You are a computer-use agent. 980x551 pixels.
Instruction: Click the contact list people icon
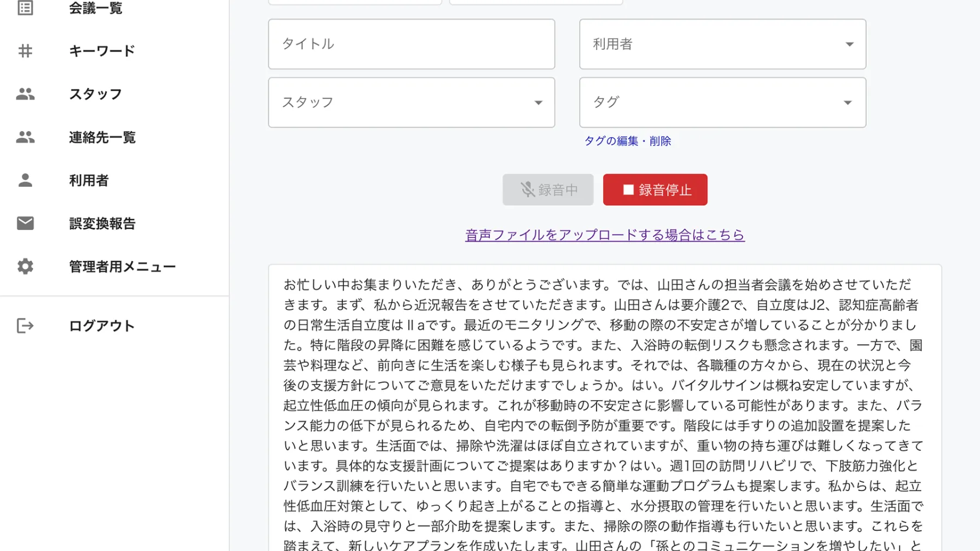(x=25, y=137)
